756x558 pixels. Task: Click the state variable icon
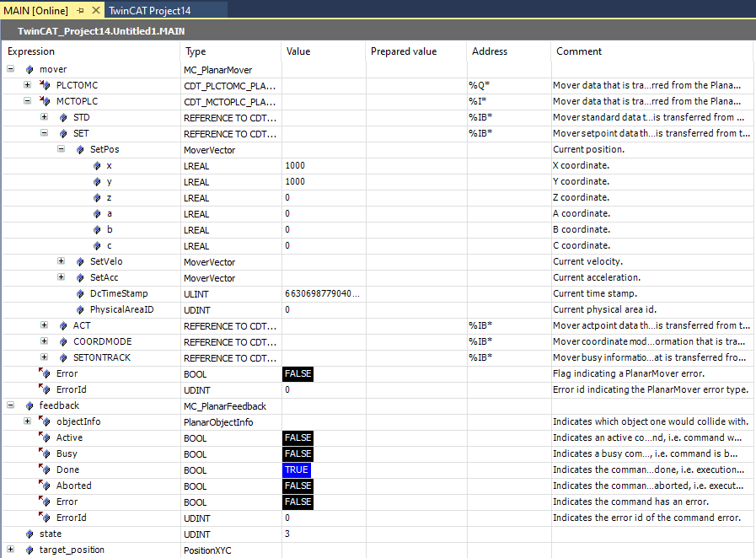[x=29, y=534]
